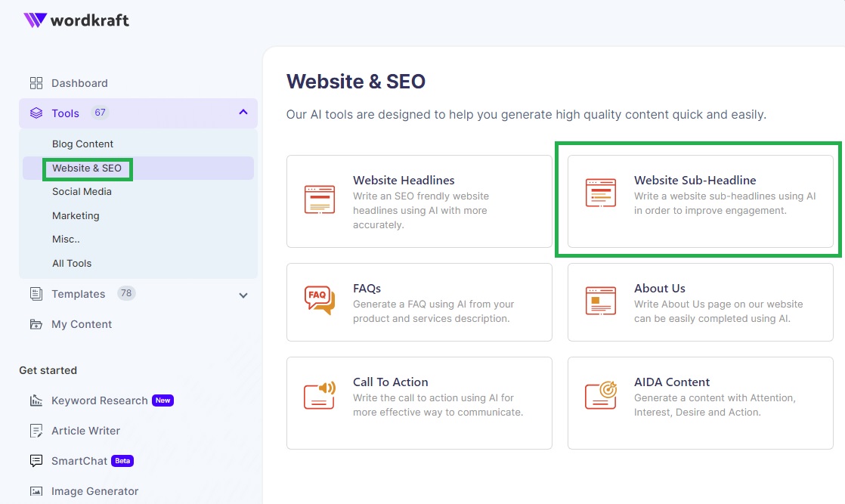Open SmartChat via its chat bubble icon
The width and height of the screenshot is (845, 504).
tap(36, 460)
